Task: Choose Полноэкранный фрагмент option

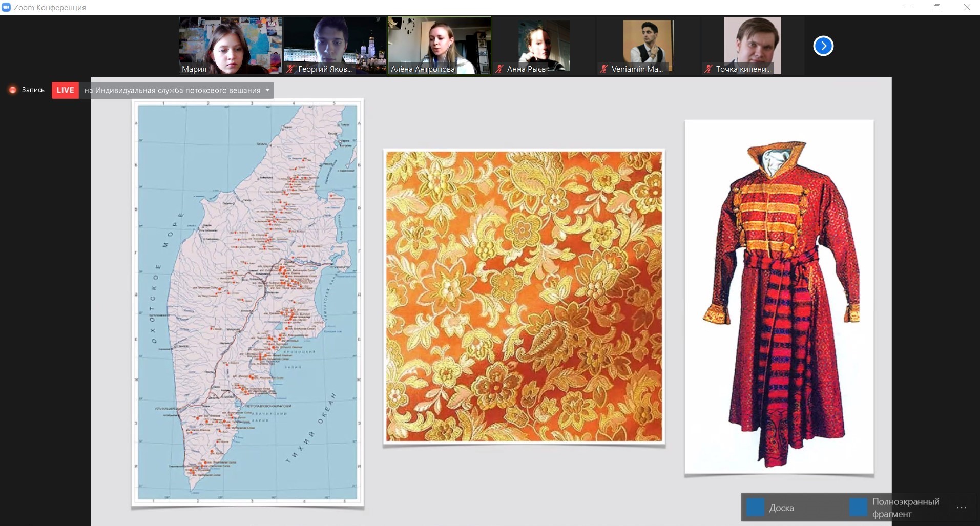Action: point(895,508)
